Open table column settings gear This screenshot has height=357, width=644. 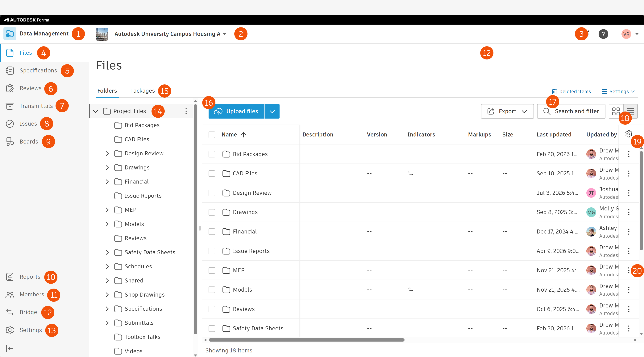[629, 134]
